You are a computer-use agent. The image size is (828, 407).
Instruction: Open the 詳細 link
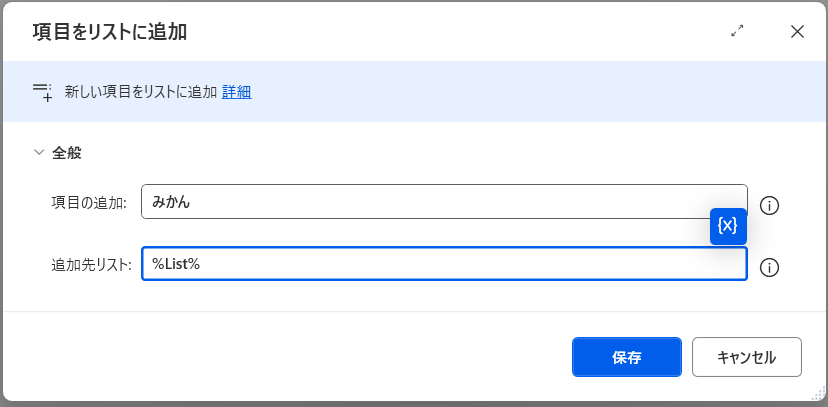coord(236,92)
